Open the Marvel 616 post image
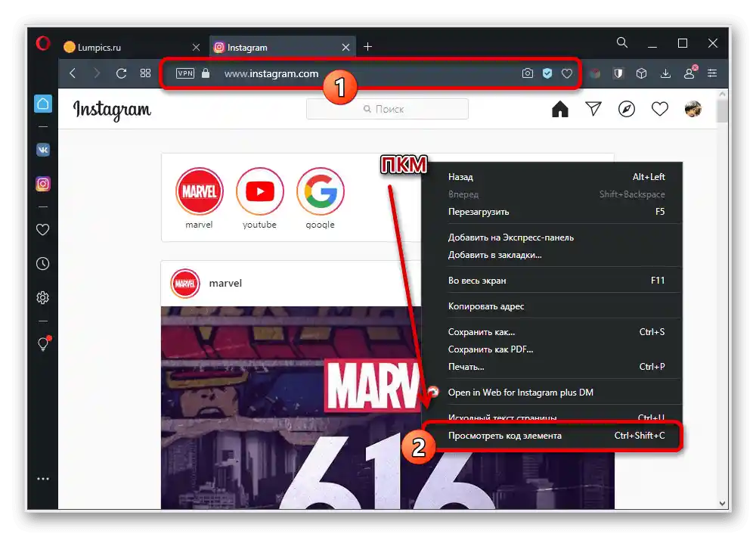756x537 pixels. pyautogui.click(x=291, y=408)
